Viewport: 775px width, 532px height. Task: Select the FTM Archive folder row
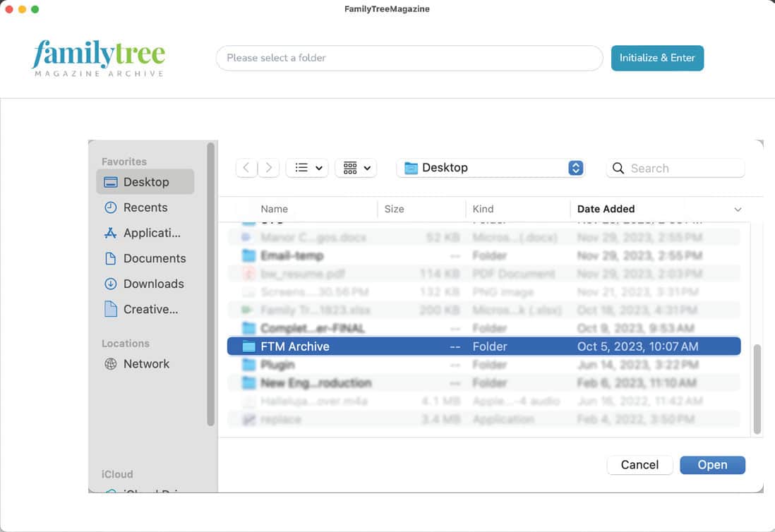pos(484,346)
